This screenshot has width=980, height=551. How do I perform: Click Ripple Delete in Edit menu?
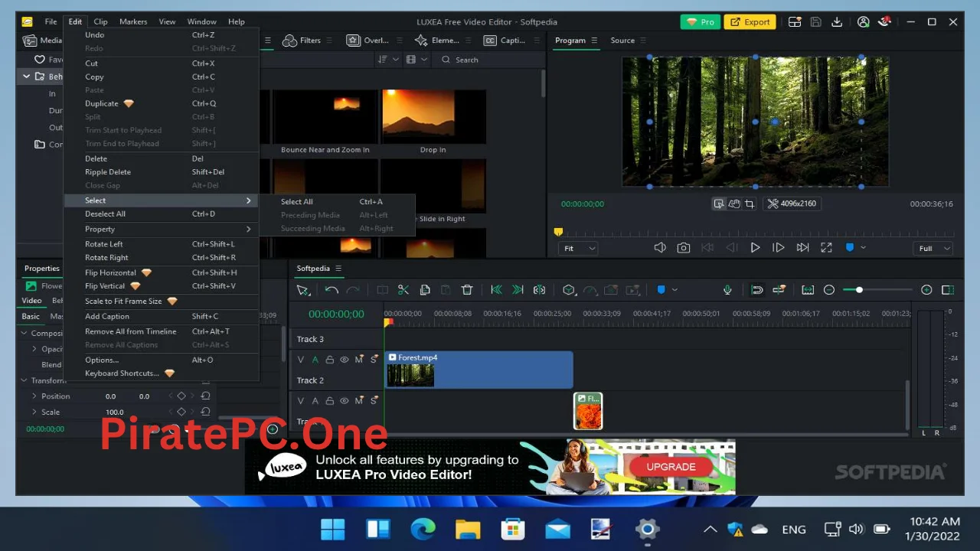point(108,172)
